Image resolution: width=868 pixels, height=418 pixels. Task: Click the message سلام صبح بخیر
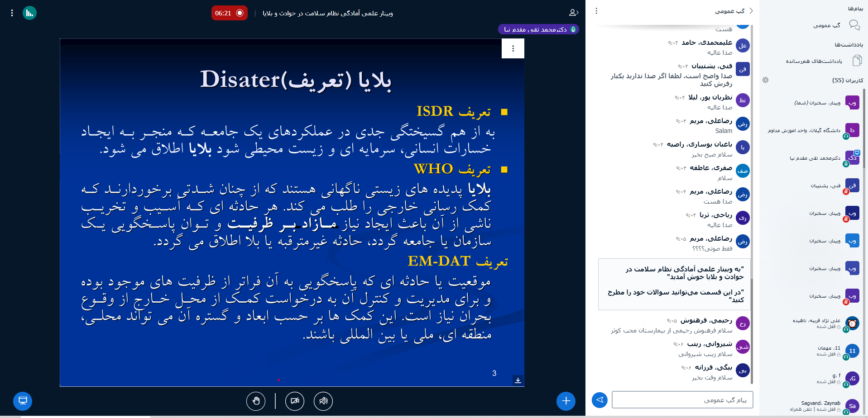click(x=712, y=154)
